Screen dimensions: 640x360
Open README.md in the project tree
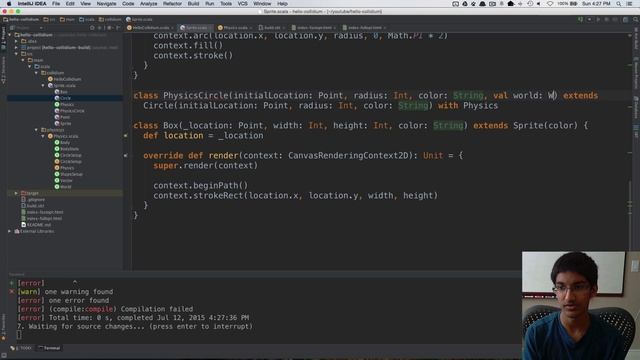click(36, 225)
